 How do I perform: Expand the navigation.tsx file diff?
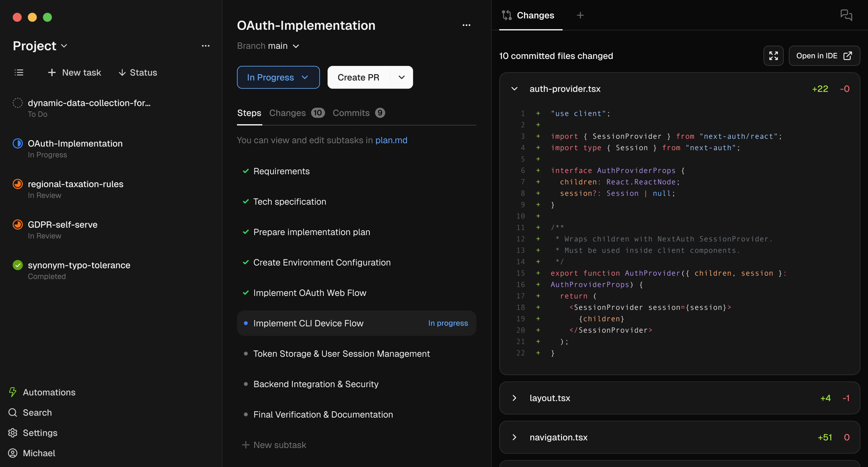click(x=514, y=437)
